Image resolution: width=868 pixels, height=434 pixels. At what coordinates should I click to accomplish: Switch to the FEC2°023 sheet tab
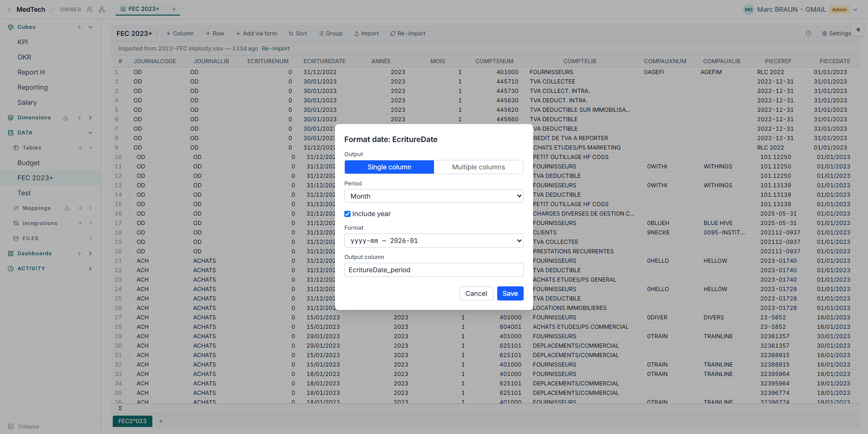click(x=133, y=421)
